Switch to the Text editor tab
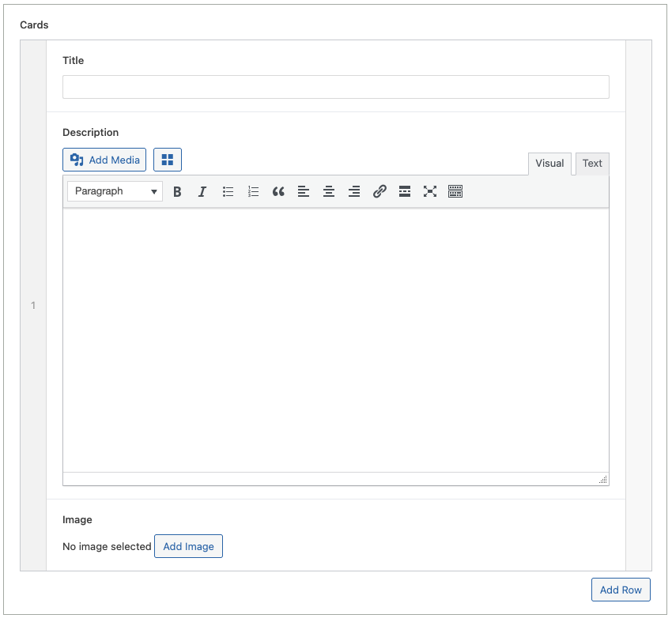The height and width of the screenshot is (622, 672). click(592, 164)
